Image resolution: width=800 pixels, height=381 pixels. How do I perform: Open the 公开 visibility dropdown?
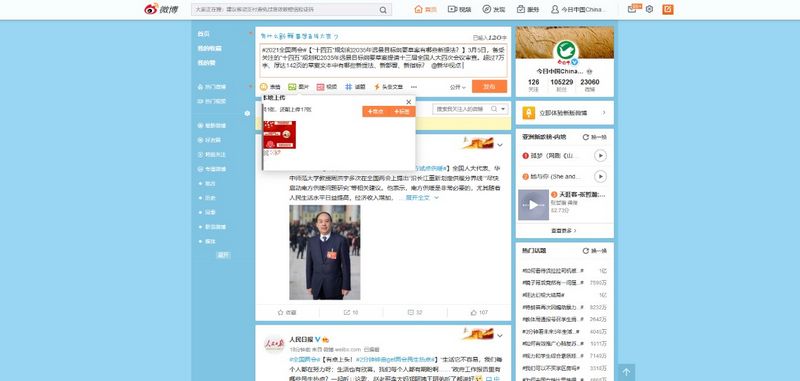click(x=458, y=87)
